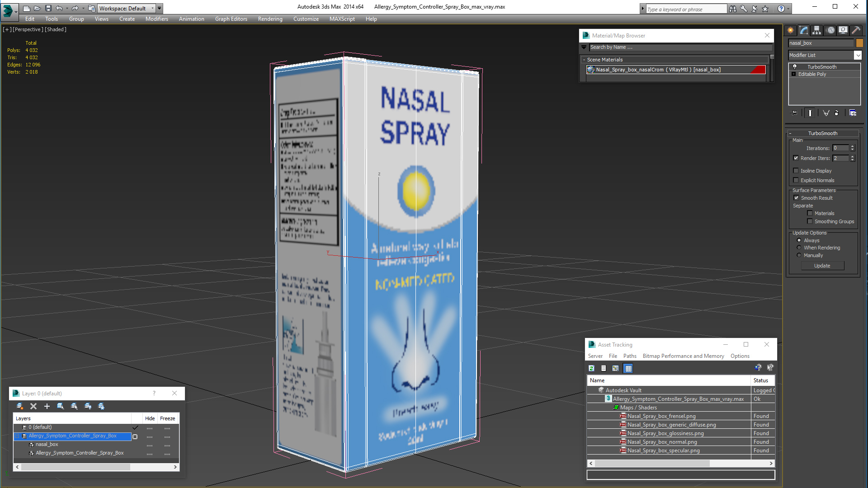Switch to the Motion panel tab
Screen dimensions: 868x488
830,30
